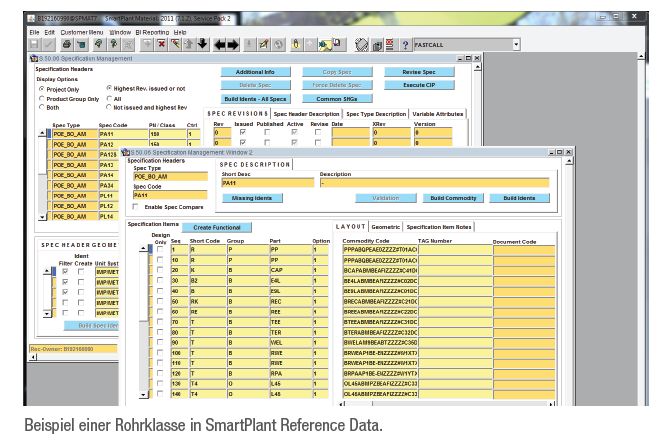Click up arrow of Specification Items scrollbar
This screenshot has width=666, height=441.
click(144, 249)
